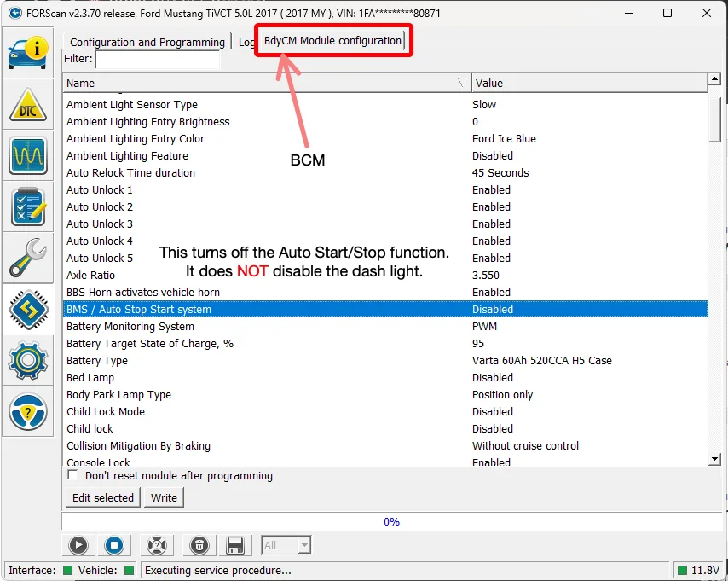Click the 0% progress bar
728x581 pixels.
pos(391,522)
